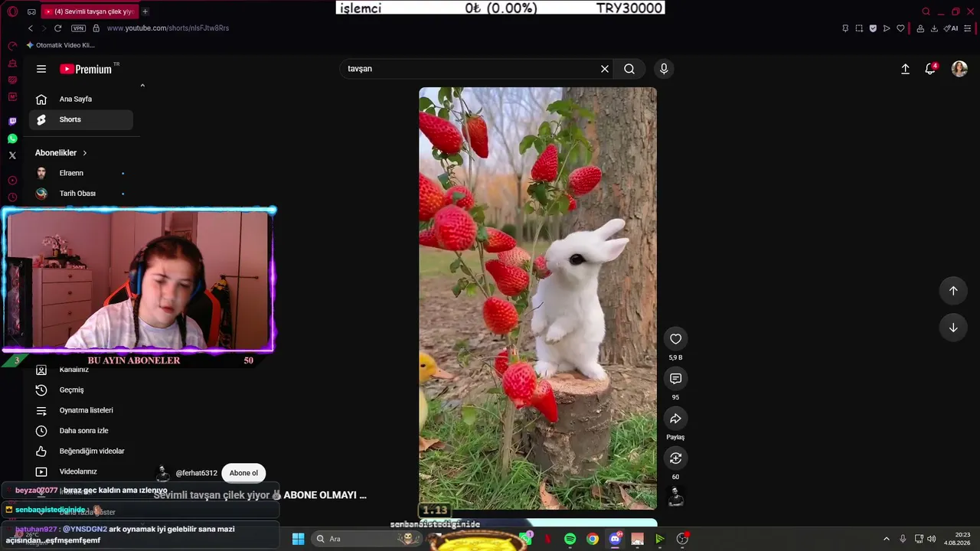Click the taskbar Ara search box
Viewport: 980px width, 551px height.
(x=366, y=539)
